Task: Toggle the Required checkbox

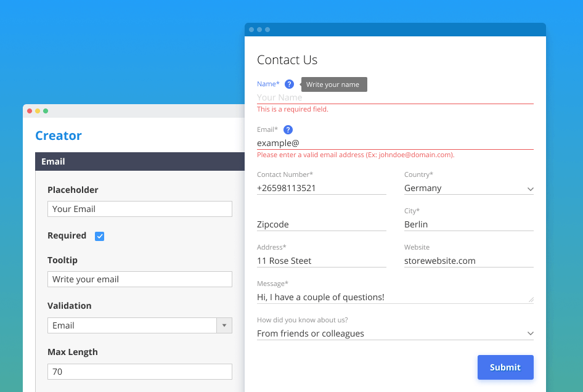Action: [x=99, y=236]
